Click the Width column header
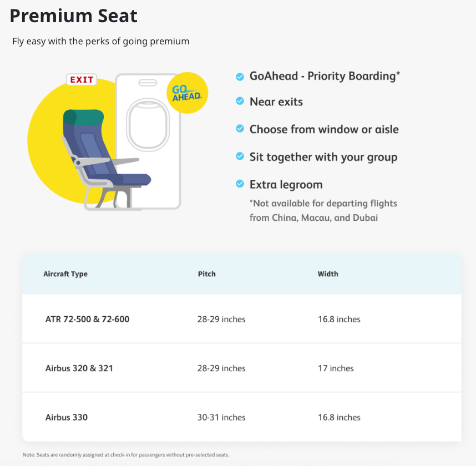This screenshot has height=466, width=476. [x=328, y=274]
